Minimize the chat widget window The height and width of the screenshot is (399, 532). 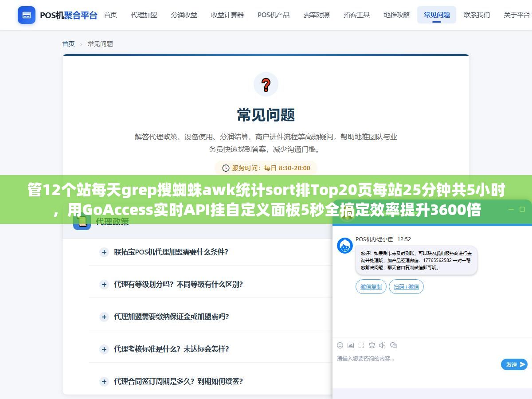click(510, 209)
